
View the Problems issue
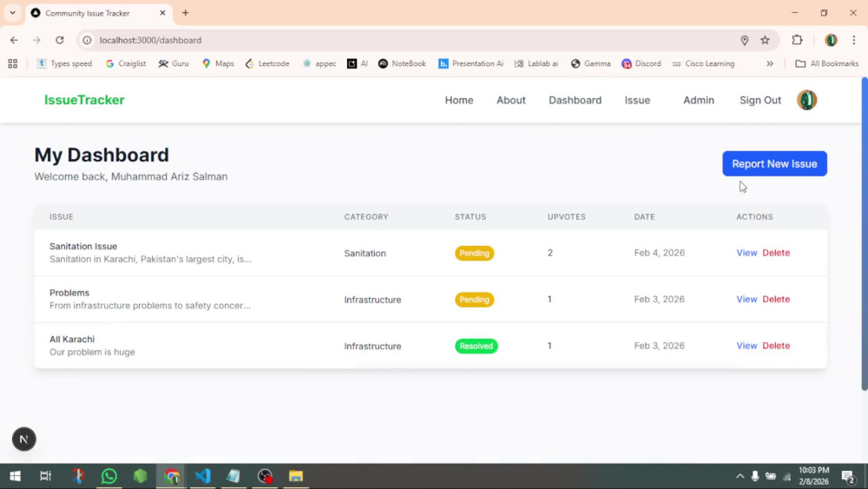point(746,299)
